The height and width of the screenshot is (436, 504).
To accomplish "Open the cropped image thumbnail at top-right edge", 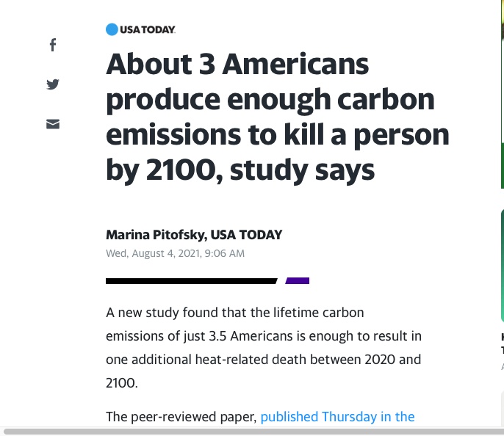I will [x=502, y=95].
